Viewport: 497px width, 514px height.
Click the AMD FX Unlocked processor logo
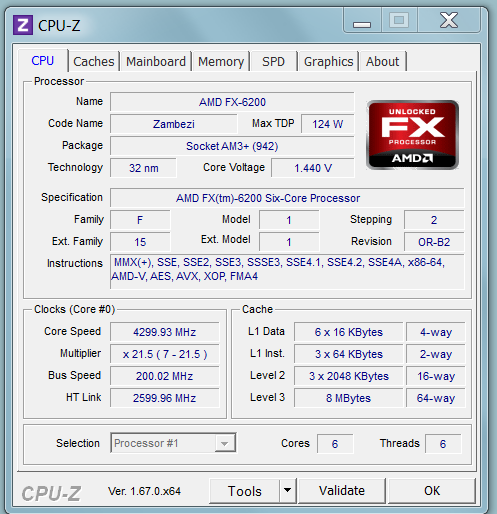[x=412, y=135]
